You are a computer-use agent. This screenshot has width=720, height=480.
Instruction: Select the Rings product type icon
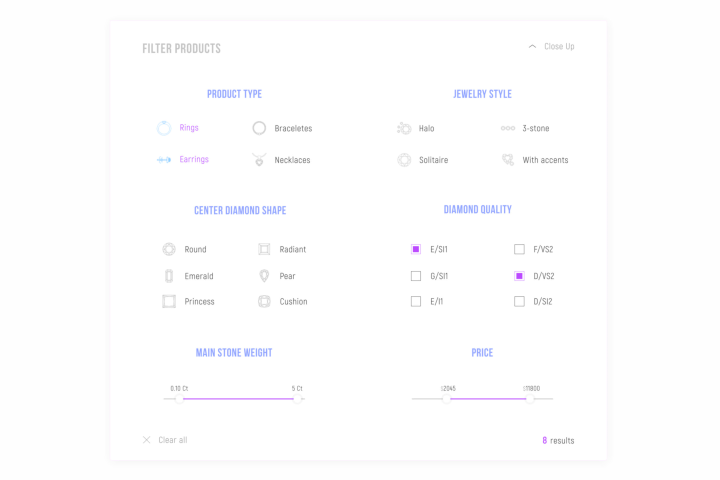[164, 128]
